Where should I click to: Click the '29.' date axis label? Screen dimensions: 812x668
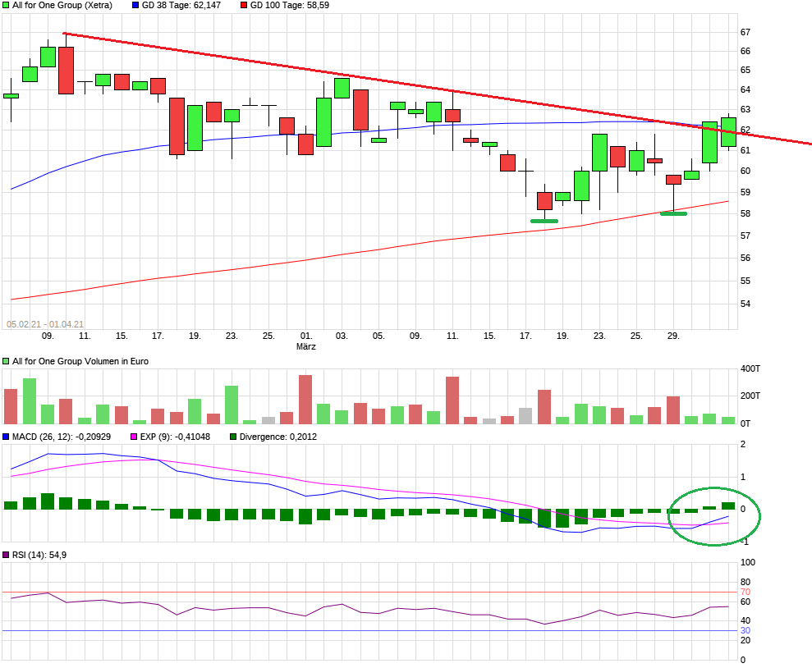pos(672,336)
